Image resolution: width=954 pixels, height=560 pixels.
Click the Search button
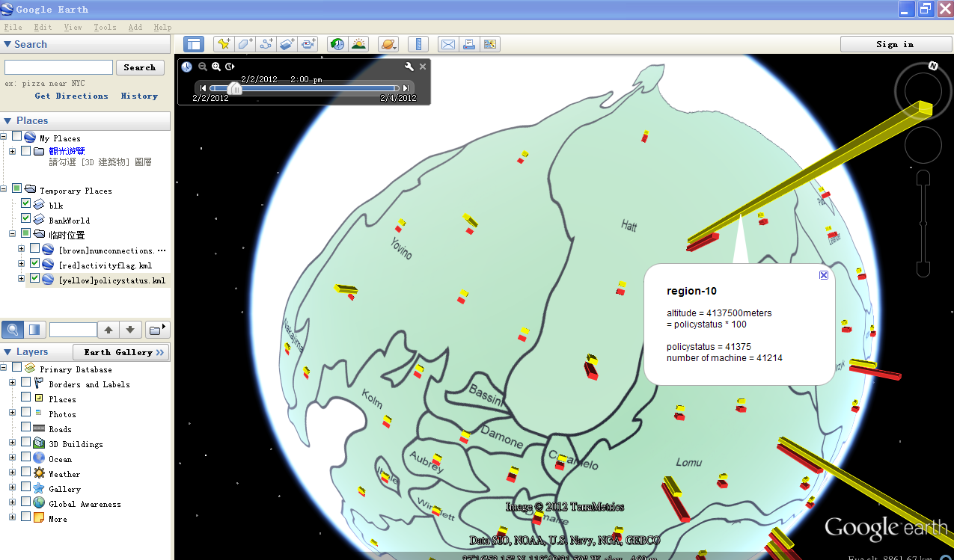140,67
